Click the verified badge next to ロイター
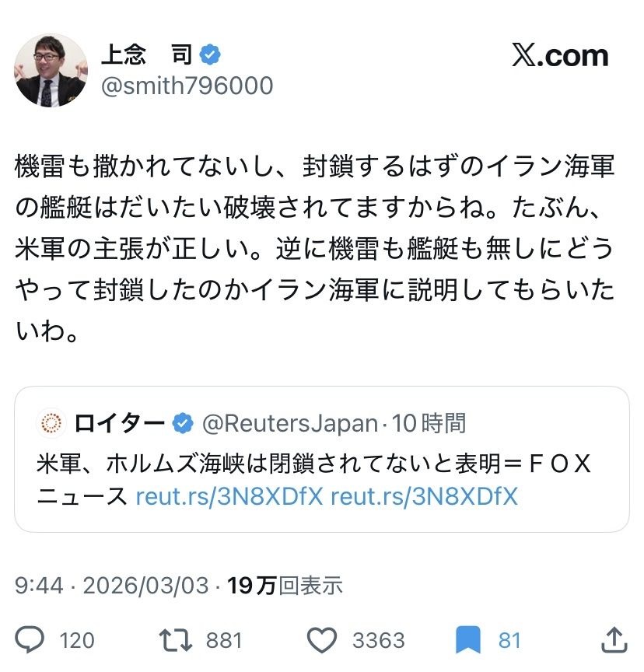The height and width of the screenshot is (672, 644). click(x=183, y=423)
